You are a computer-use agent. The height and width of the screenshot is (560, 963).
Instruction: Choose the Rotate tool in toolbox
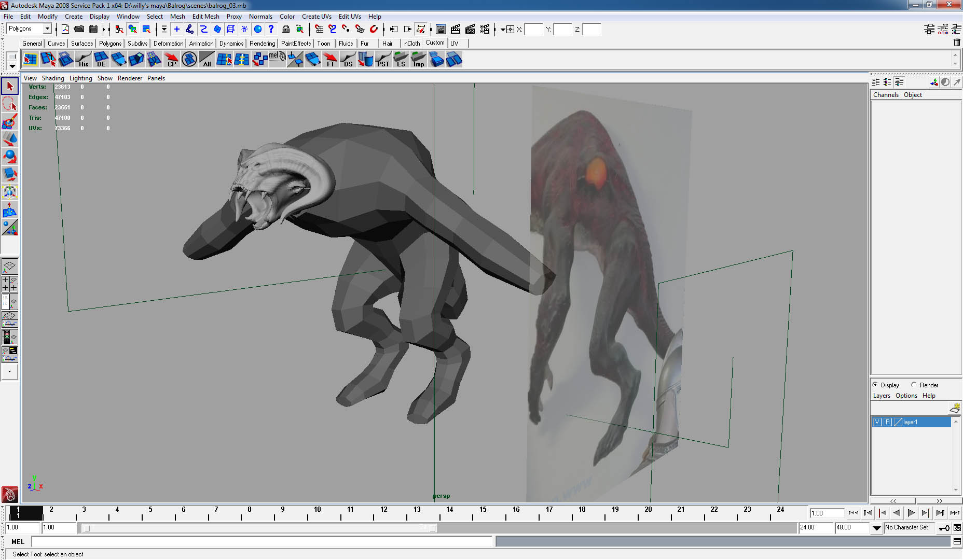(x=10, y=157)
